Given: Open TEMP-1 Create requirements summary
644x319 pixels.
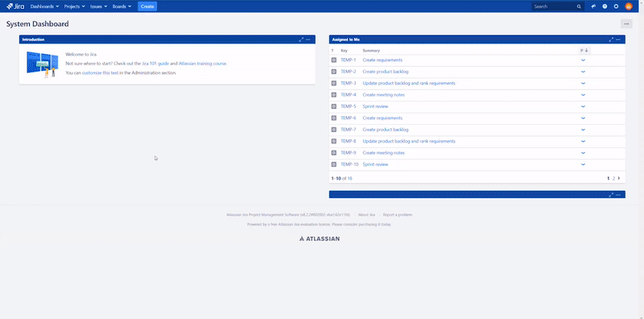Looking at the screenshot, I should click(382, 60).
